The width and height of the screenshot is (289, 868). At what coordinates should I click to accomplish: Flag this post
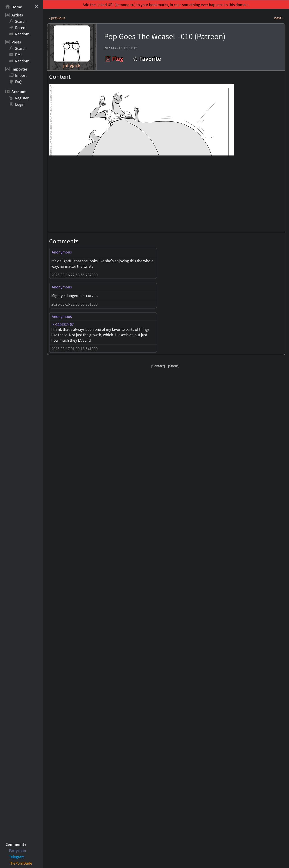point(114,59)
